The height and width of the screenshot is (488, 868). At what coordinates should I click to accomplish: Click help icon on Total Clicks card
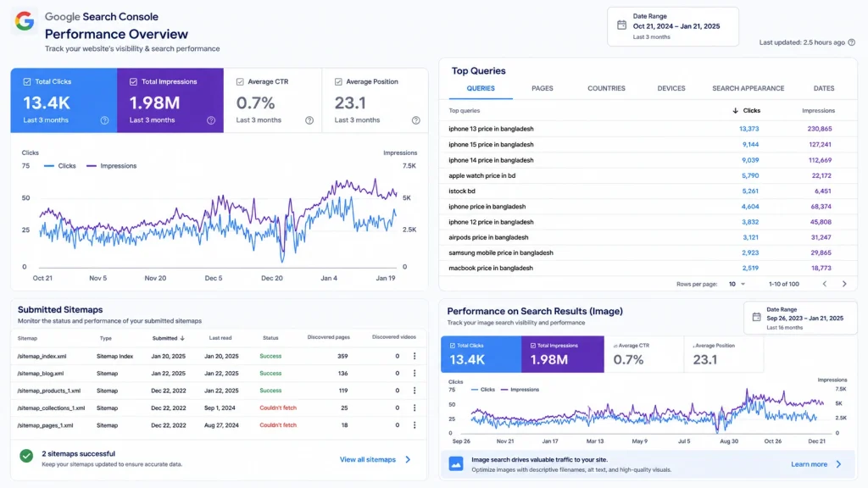(x=104, y=120)
